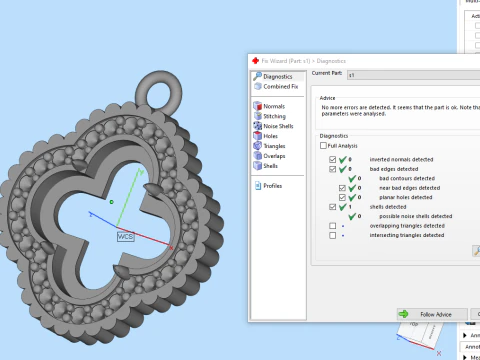
Task: Toggle bad edges detected checkbox
Action: click(332, 169)
